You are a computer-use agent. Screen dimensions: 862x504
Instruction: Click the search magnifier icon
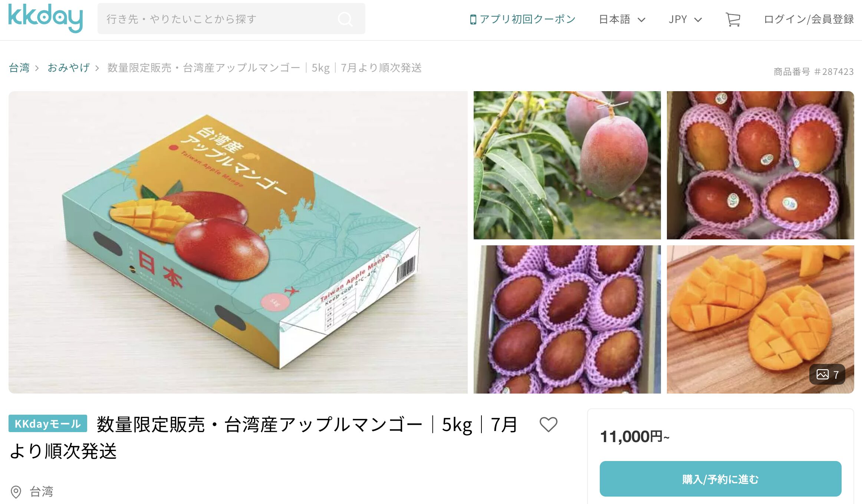pyautogui.click(x=345, y=19)
